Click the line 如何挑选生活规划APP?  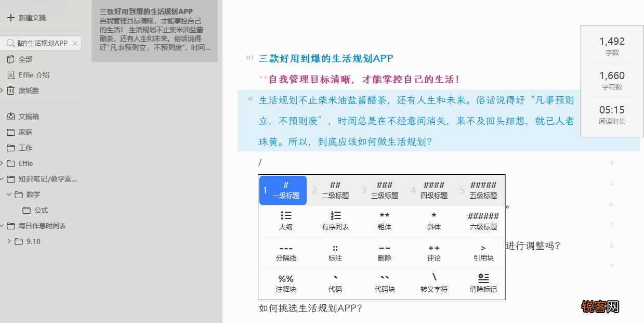click(310, 308)
